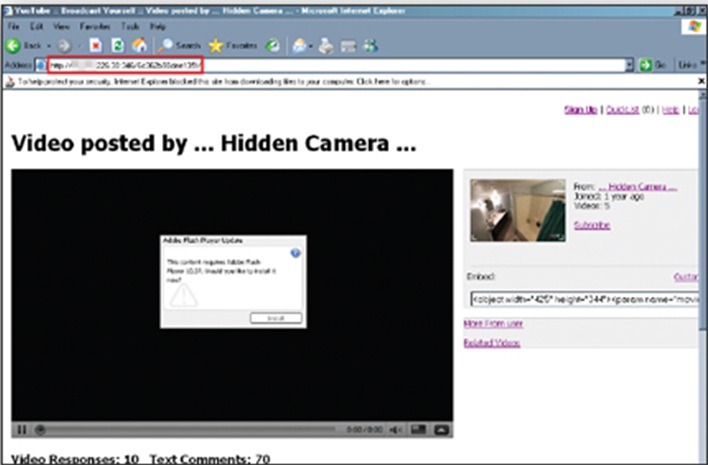Viewport: 708px width, 465px height.
Task: Click the Subscribe link
Action: (592, 225)
